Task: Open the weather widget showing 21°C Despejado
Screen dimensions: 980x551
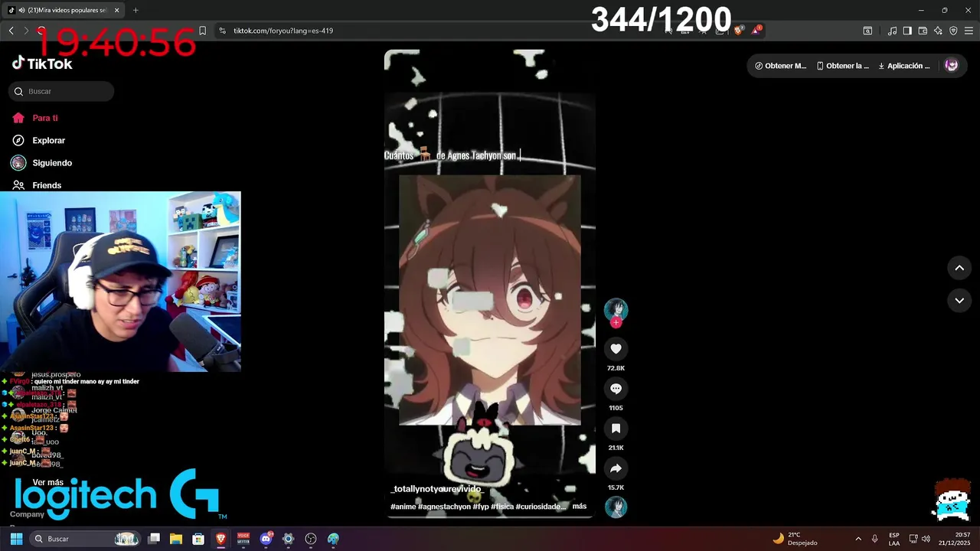Action: (795, 539)
